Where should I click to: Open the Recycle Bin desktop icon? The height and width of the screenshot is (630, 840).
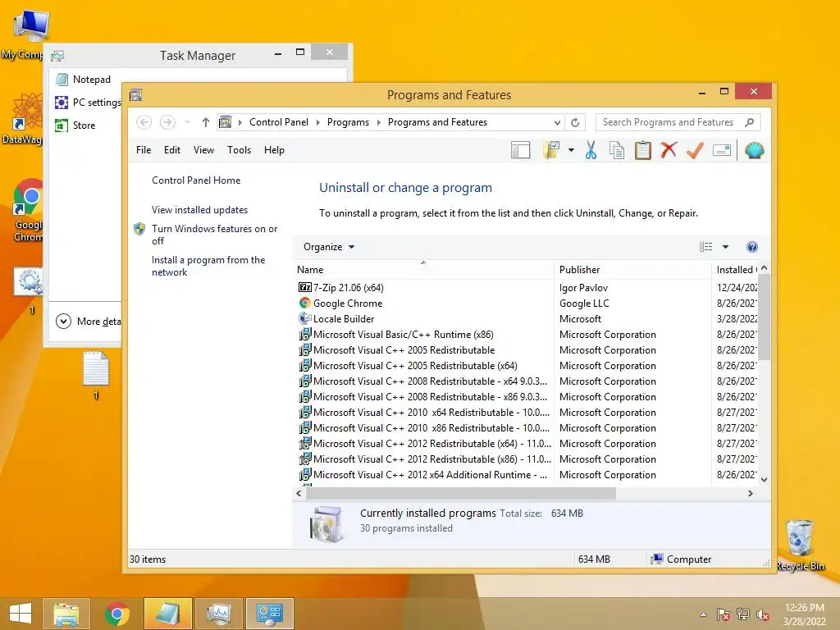point(801,545)
